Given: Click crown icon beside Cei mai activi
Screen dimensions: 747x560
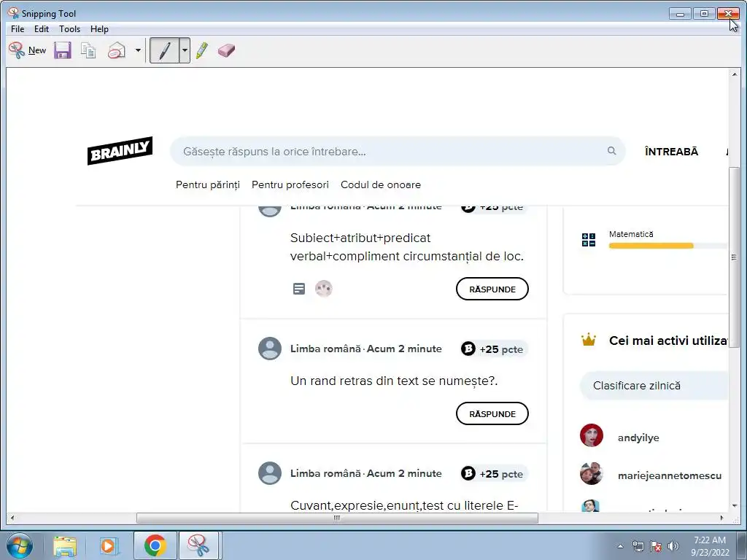Looking at the screenshot, I should point(589,340).
